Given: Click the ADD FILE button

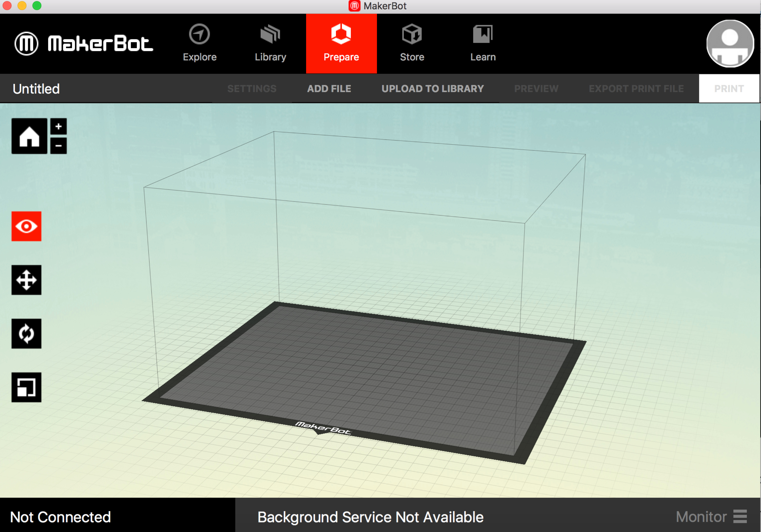Looking at the screenshot, I should 329,88.
